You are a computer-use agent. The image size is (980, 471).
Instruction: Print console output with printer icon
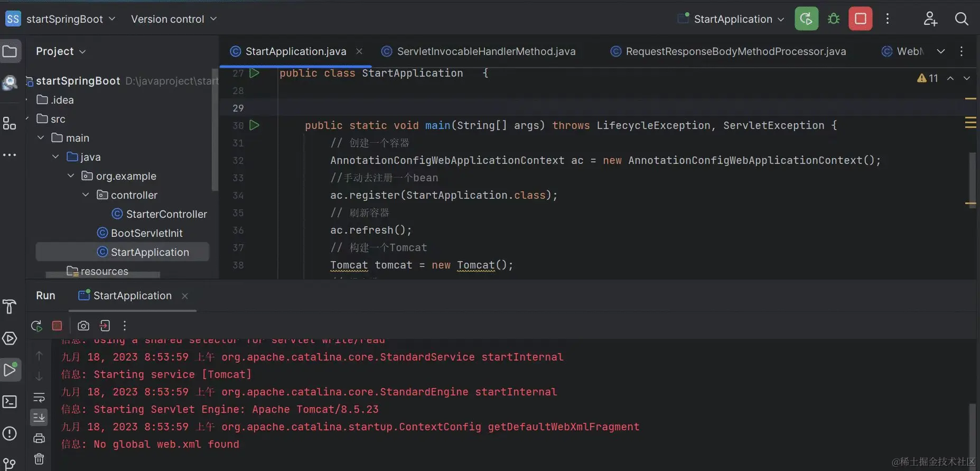coord(39,438)
